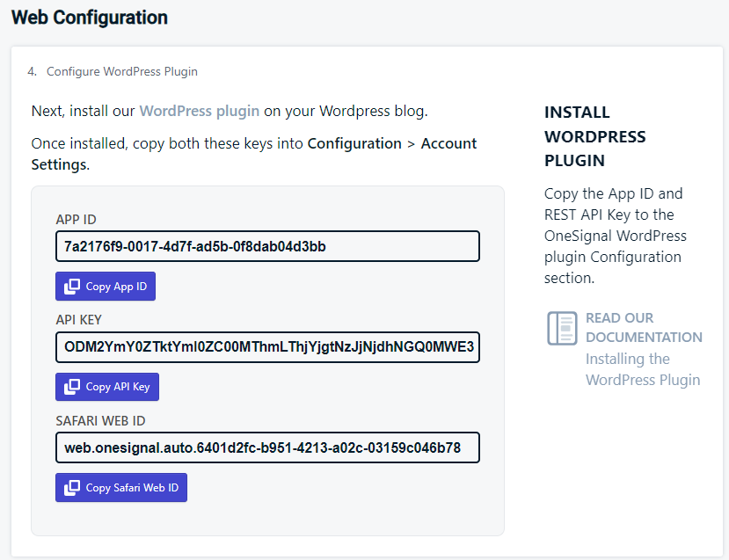Click the copy icon on Copy App ID

tap(72, 287)
